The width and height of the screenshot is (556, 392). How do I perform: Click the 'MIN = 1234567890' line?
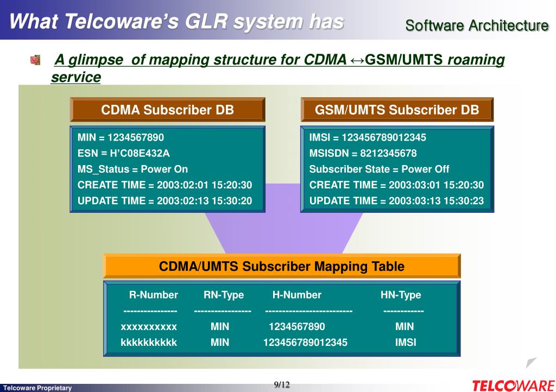click(121, 137)
